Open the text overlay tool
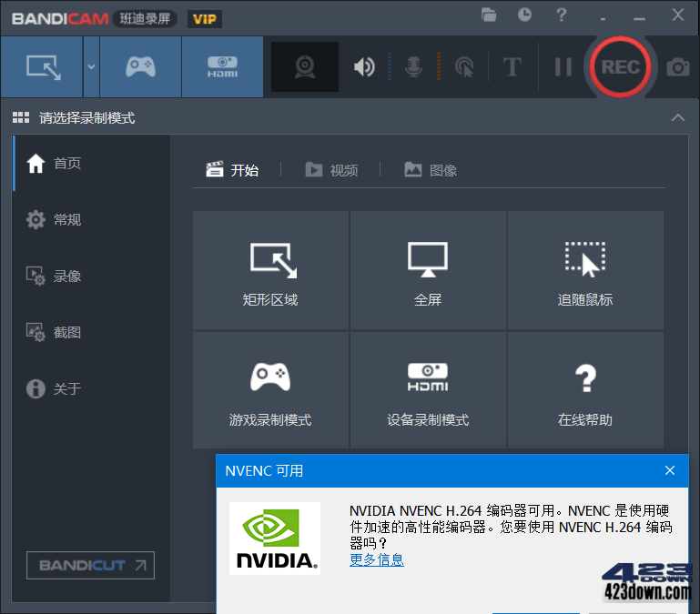Screen dimensions: 700x614 [x=512, y=67]
